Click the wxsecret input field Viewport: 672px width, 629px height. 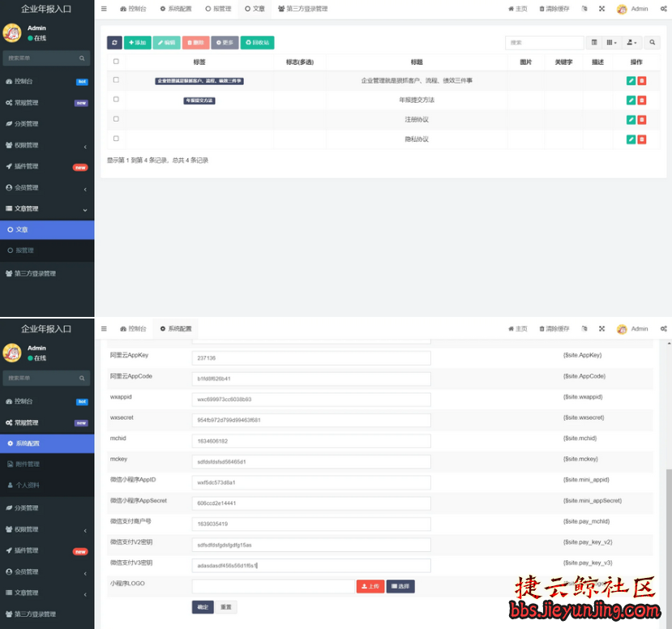(311, 420)
